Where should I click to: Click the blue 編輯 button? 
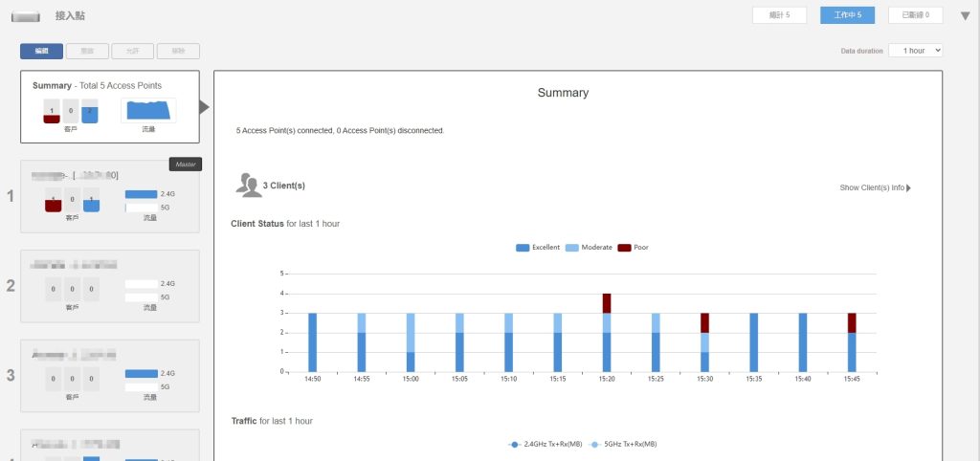click(41, 51)
